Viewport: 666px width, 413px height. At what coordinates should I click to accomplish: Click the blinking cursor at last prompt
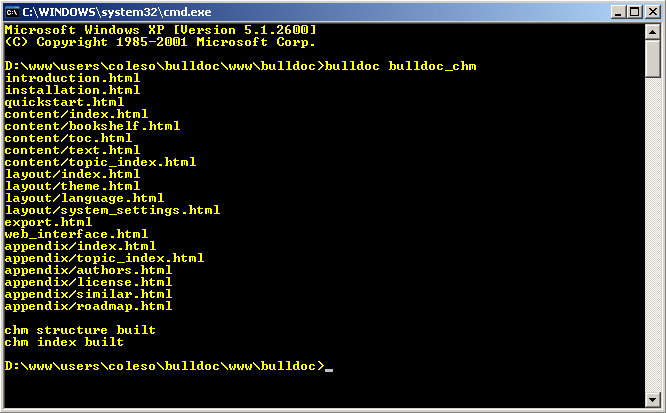(x=329, y=370)
